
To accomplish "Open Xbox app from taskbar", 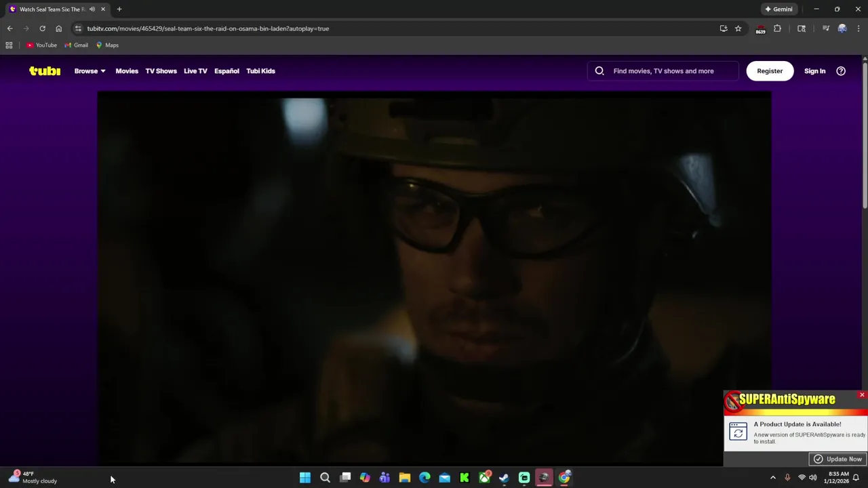I will pos(484,478).
